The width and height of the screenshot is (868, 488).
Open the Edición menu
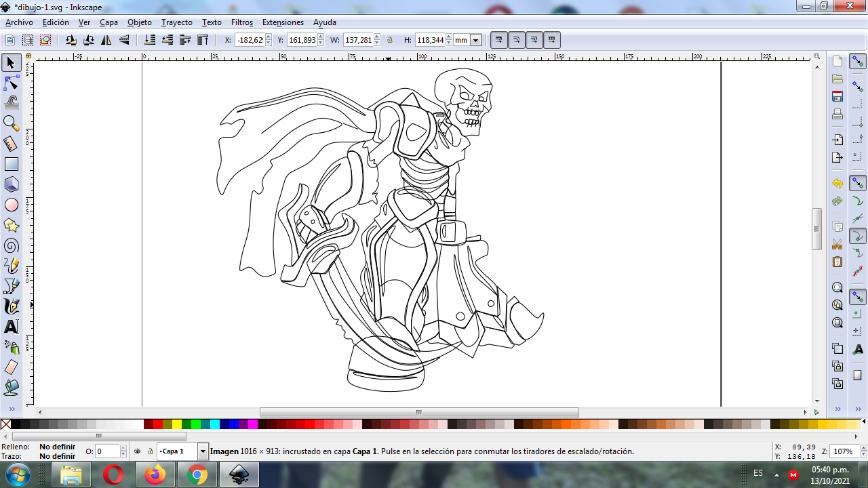56,22
